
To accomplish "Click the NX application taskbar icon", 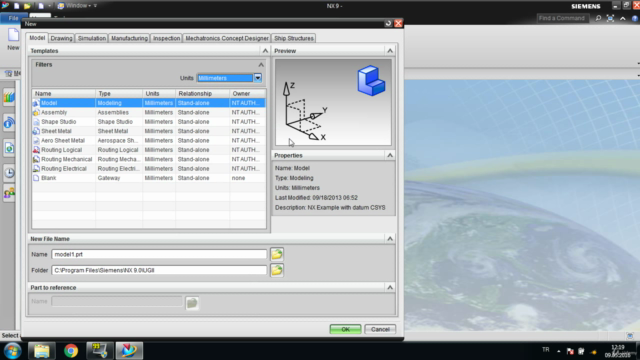I will (x=129, y=351).
